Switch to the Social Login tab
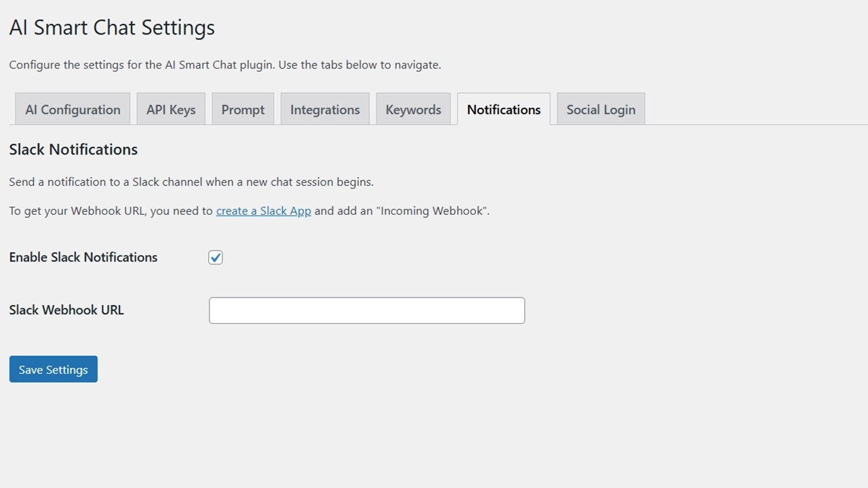This screenshot has height=488, width=868. (x=601, y=110)
